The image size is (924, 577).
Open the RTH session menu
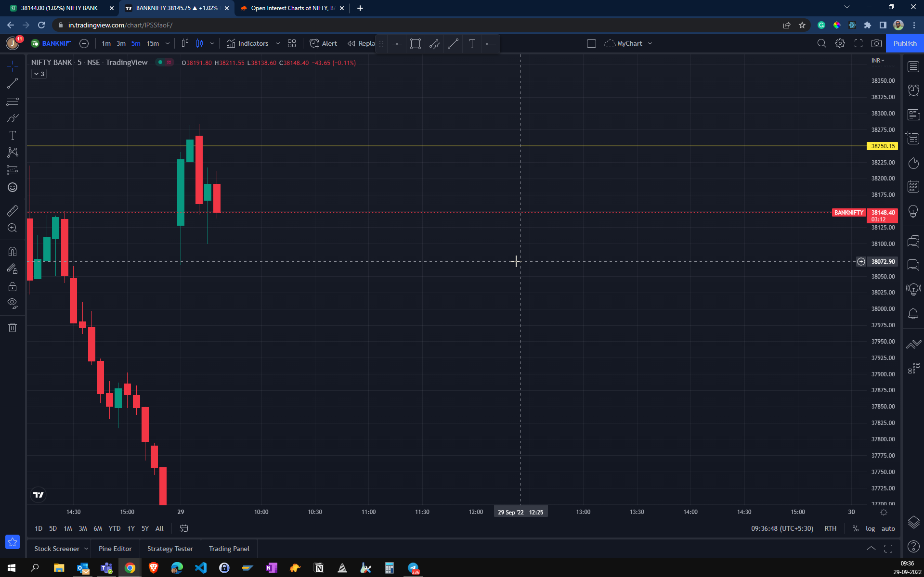point(830,528)
